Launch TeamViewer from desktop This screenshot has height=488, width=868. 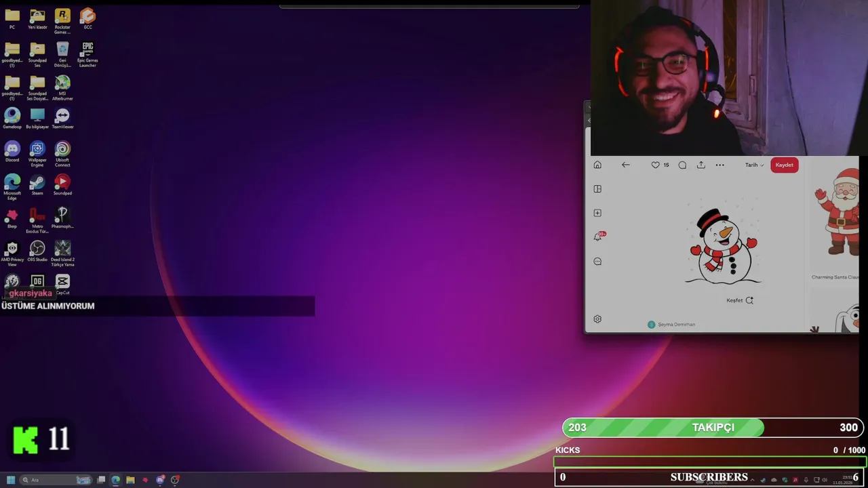pos(62,118)
